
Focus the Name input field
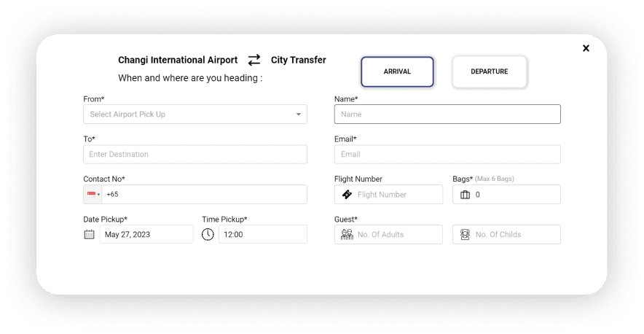pos(447,114)
